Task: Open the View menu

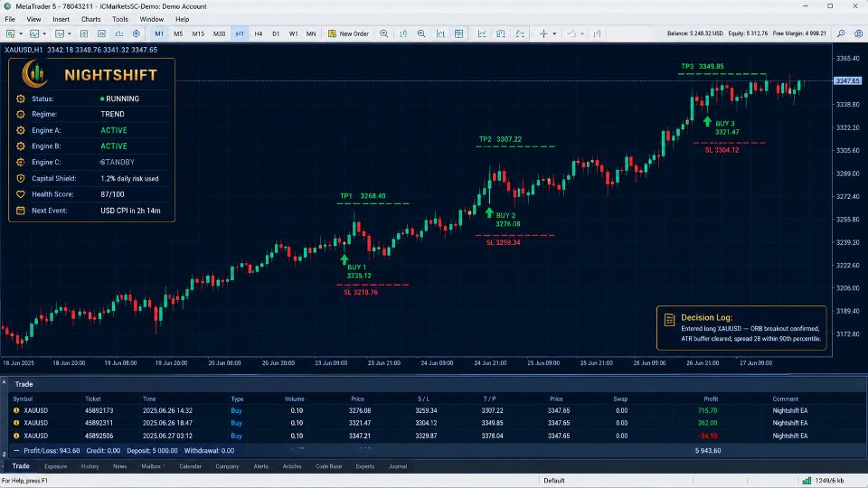Action: (x=33, y=19)
